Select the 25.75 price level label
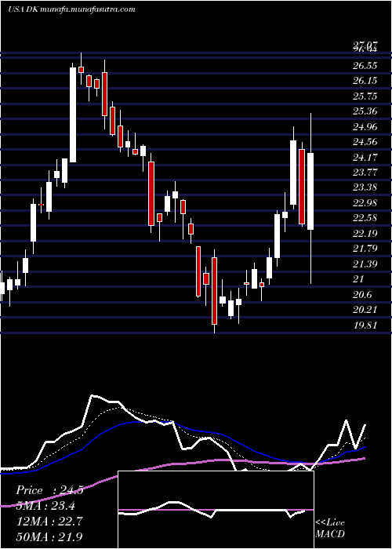 click(x=365, y=96)
